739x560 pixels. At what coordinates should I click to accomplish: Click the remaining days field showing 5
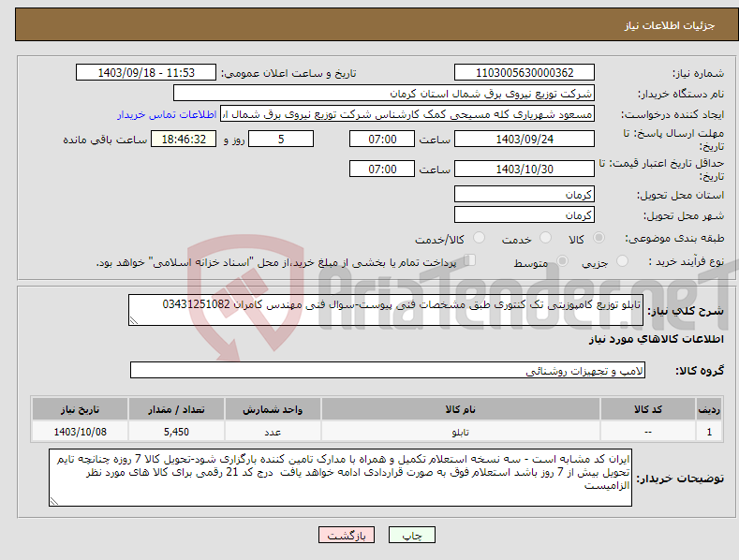(281, 139)
